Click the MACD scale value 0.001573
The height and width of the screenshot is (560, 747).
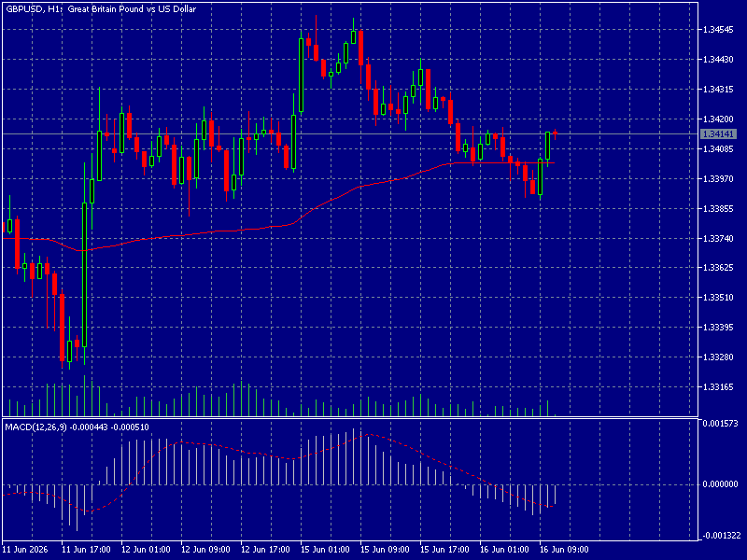click(720, 424)
